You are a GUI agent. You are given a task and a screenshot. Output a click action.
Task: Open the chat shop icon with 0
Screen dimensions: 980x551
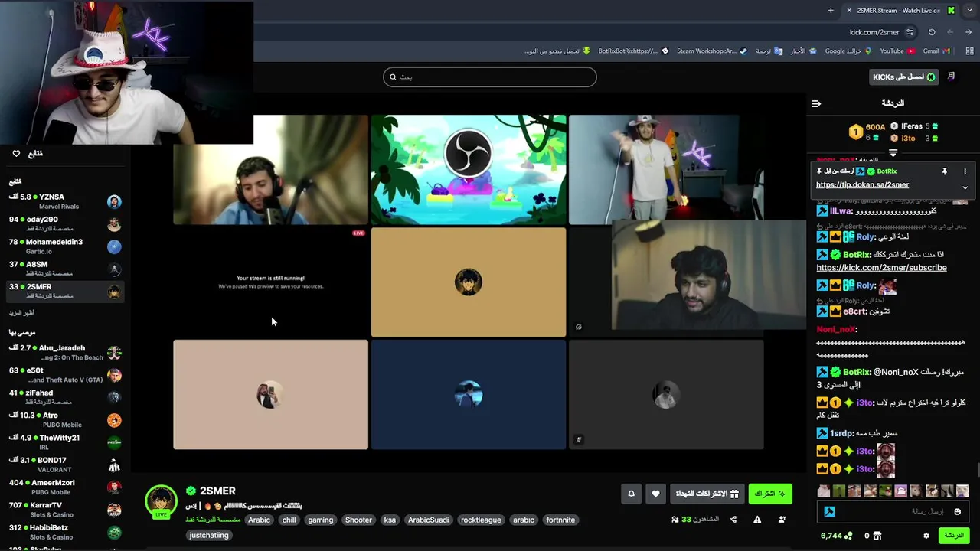pos(873,536)
